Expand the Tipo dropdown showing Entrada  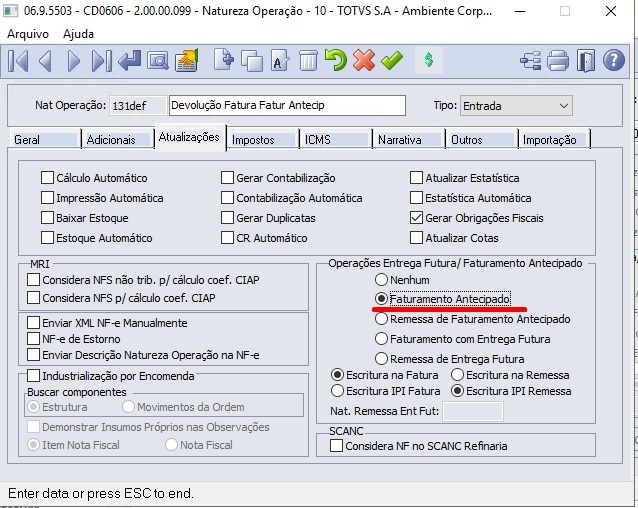[516, 106]
